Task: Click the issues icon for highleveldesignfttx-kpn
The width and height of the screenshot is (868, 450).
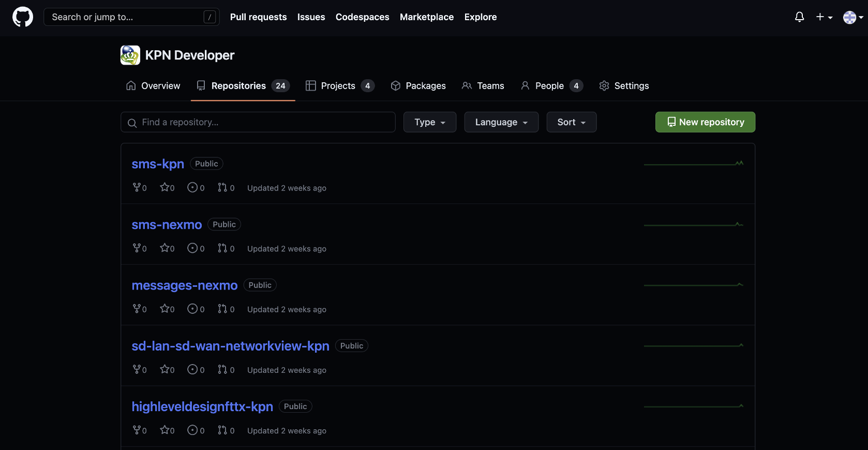Action: 192,430
